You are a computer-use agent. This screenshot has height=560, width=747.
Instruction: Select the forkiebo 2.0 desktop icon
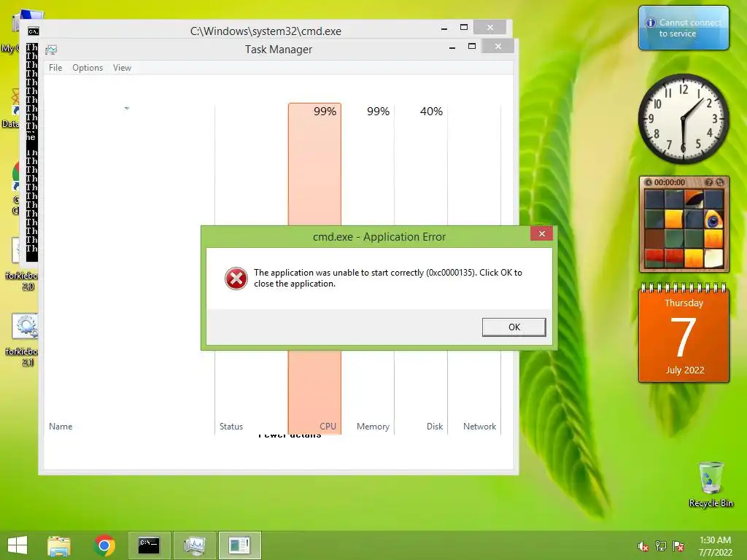(x=21, y=264)
